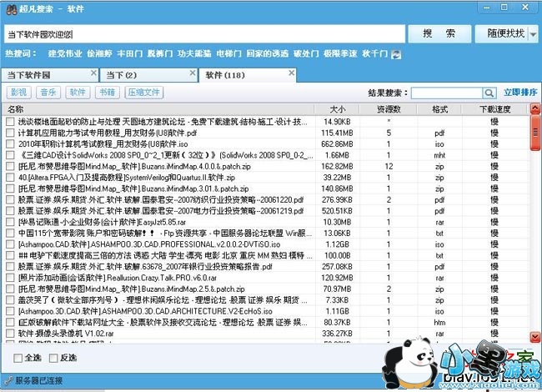Close the 当下软件园 tab
Viewport: 542px width, 392px height.
[93, 73]
